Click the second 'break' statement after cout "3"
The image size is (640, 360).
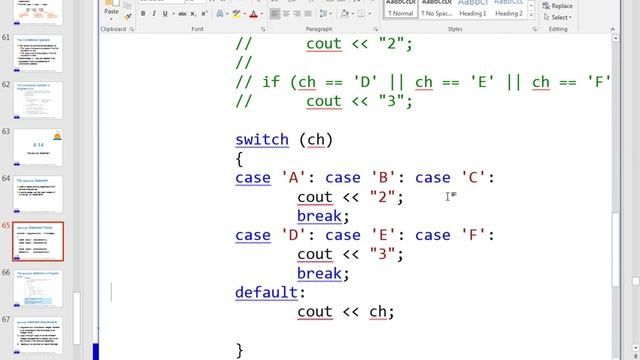[319, 274]
